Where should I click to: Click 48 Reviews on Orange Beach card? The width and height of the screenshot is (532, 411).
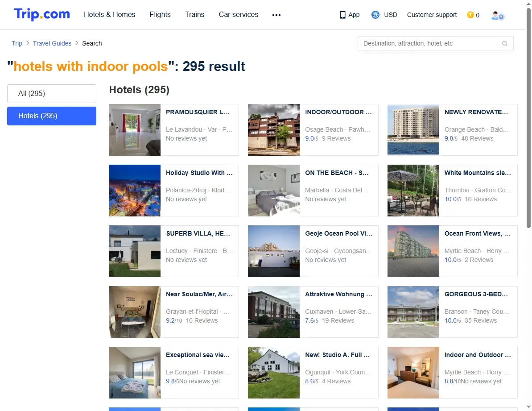[477, 138]
